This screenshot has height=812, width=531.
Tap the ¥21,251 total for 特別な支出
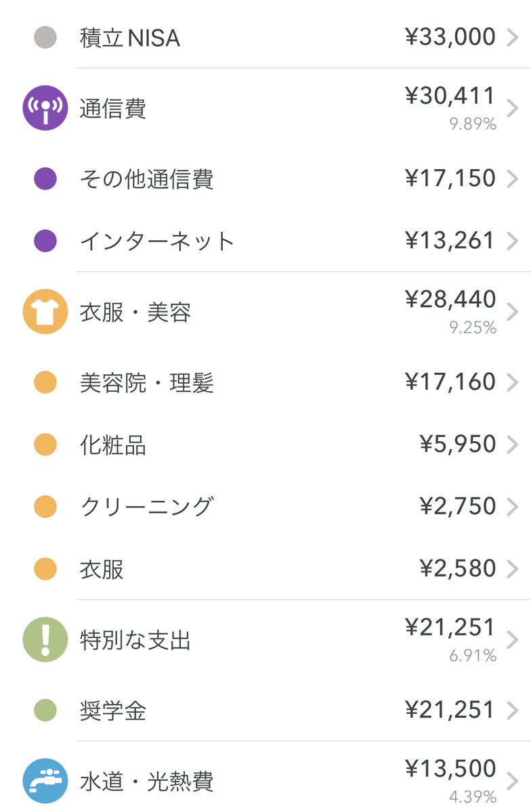[x=450, y=627]
